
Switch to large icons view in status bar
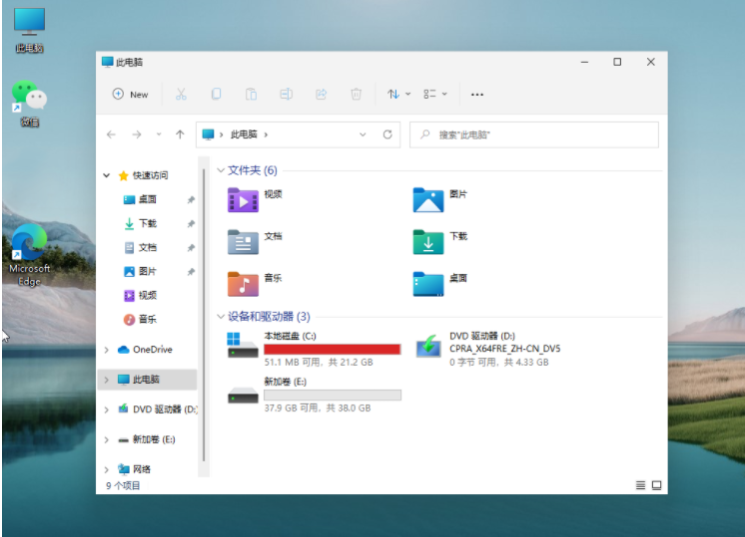[657, 485]
